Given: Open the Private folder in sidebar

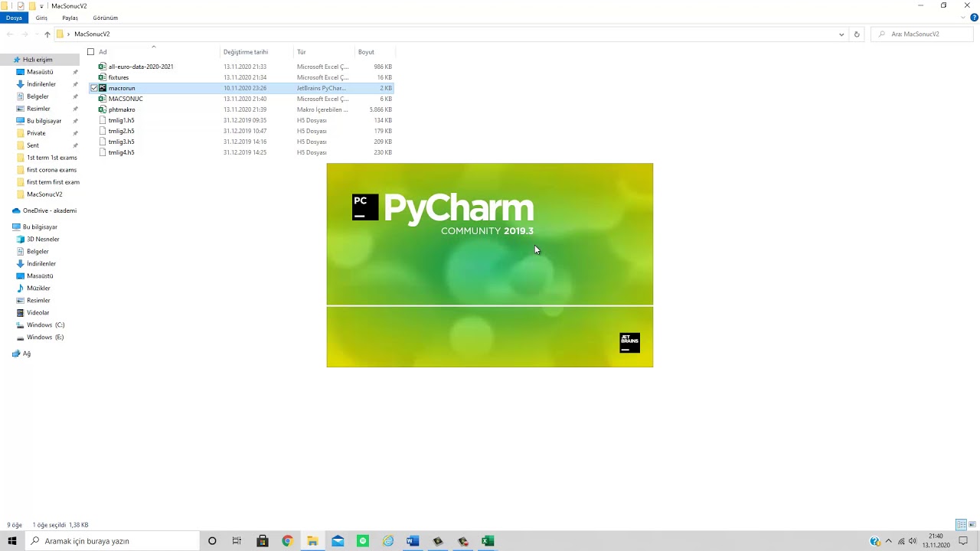Looking at the screenshot, I should (36, 133).
